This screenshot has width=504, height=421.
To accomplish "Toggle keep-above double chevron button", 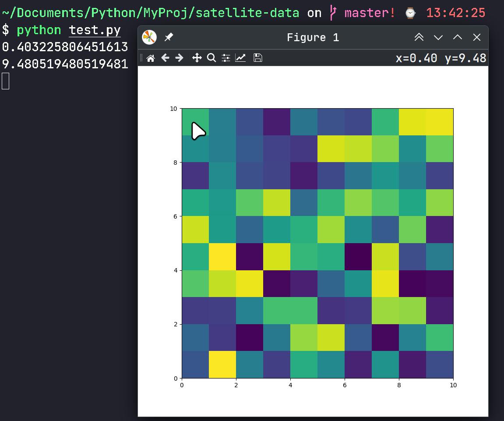I will (x=419, y=38).
